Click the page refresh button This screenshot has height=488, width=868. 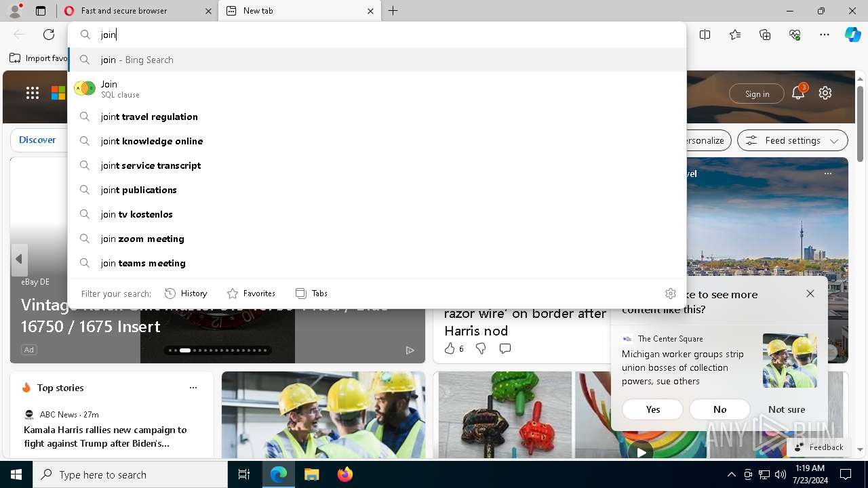(x=49, y=35)
